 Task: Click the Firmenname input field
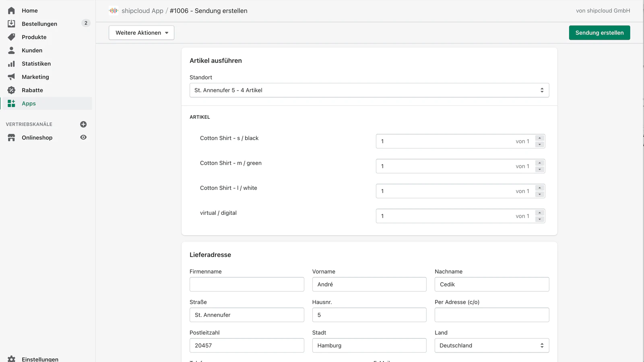(x=247, y=284)
